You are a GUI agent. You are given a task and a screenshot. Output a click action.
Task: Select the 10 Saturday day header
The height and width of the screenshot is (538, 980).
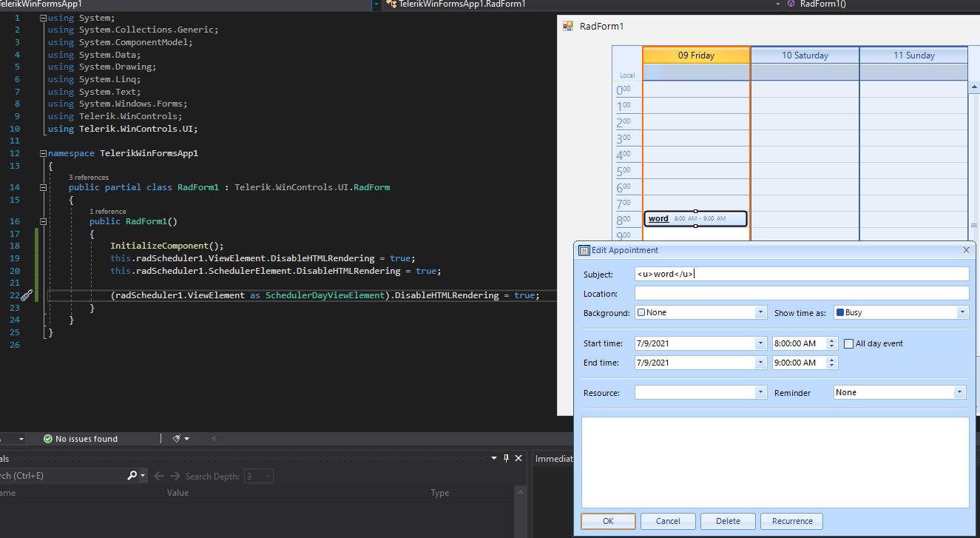click(805, 56)
